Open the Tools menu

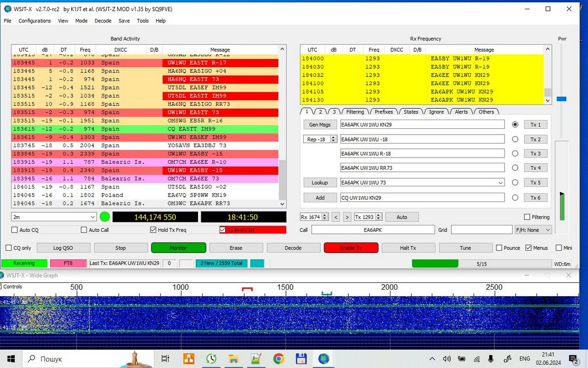click(x=142, y=21)
